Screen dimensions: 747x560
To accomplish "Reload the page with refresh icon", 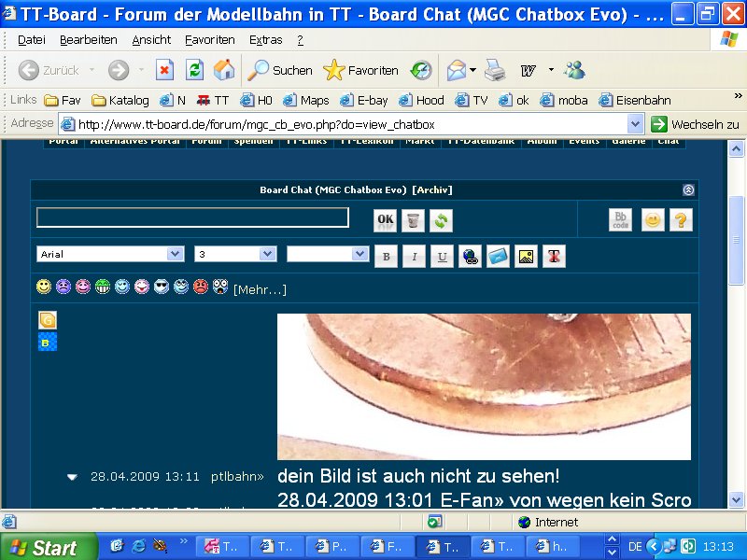I will (x=194, y=71).
